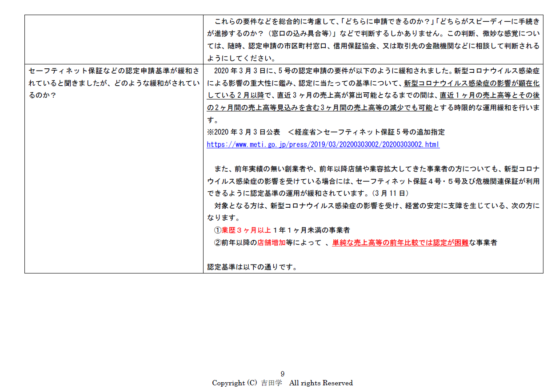Click the line ※2020年3月3日公表 <経産省>
This screenshot has width=555, height=392.
tap(326, 132)
